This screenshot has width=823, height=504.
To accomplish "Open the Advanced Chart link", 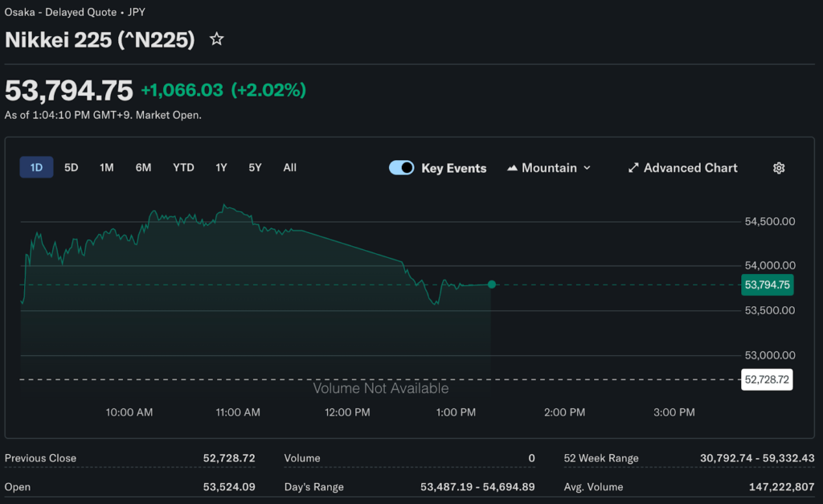I will [x=690, y=168].
